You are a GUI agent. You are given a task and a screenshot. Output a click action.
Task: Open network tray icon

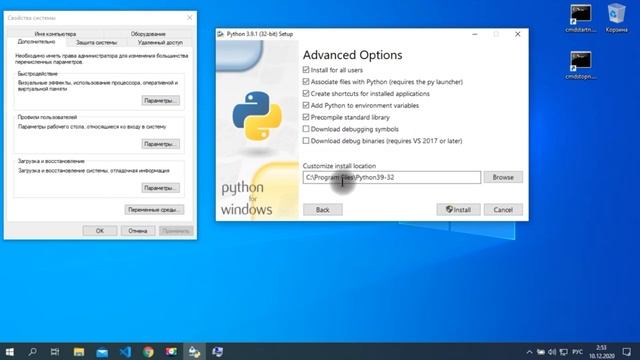point(564,352)
